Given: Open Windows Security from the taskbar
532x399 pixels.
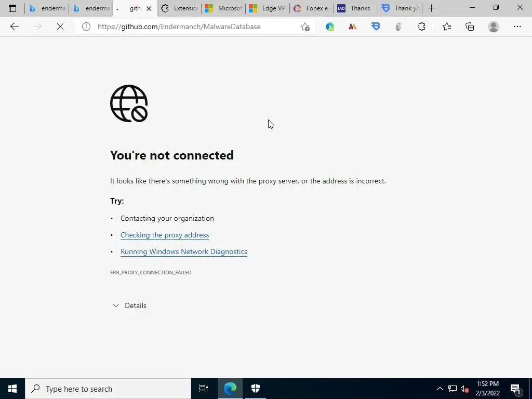Looking at the screenshot, I should click(x=256, y=389).
